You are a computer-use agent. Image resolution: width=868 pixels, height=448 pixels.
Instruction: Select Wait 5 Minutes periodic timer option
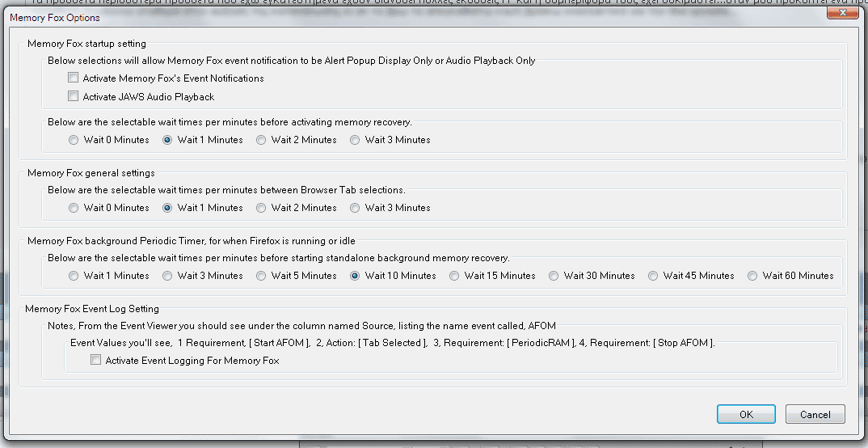(261, 276)
